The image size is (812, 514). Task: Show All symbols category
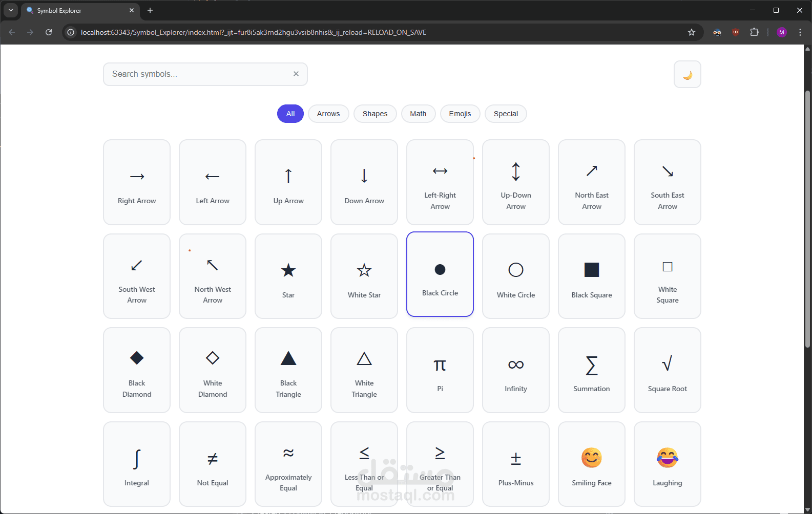(x=290, y=114)
